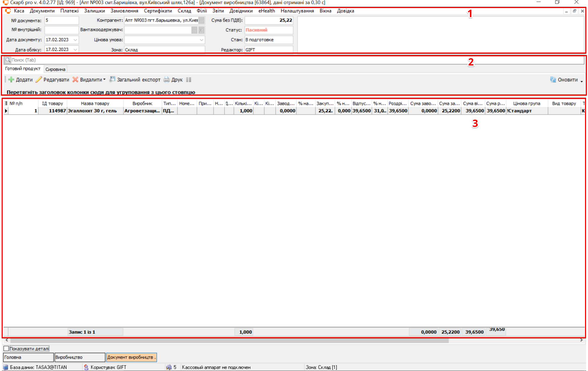Click the ellipsis button next to Контрагент
Image resolution: width=588 pixels, height=371 pixels.
pyautogui.click(x=202, y=20)
